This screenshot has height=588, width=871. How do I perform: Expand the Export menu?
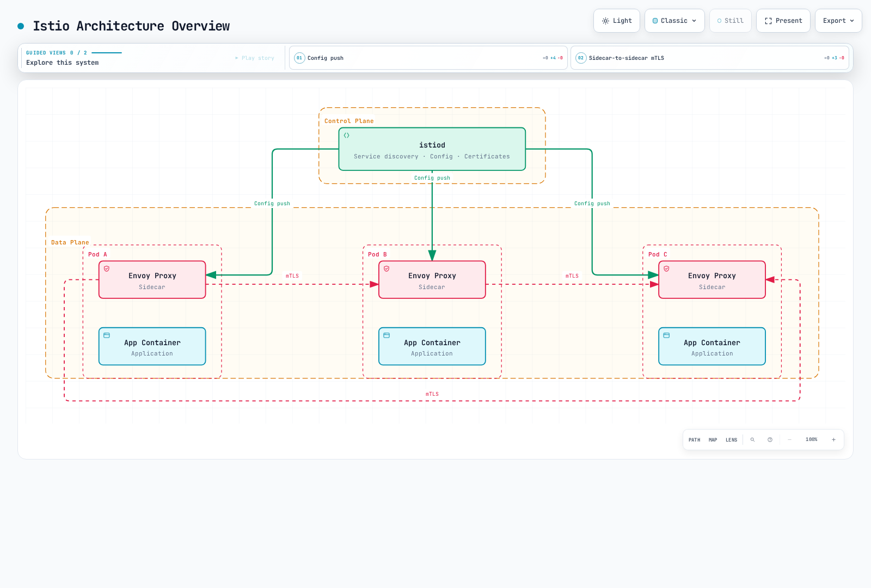(x=838, y=21)
